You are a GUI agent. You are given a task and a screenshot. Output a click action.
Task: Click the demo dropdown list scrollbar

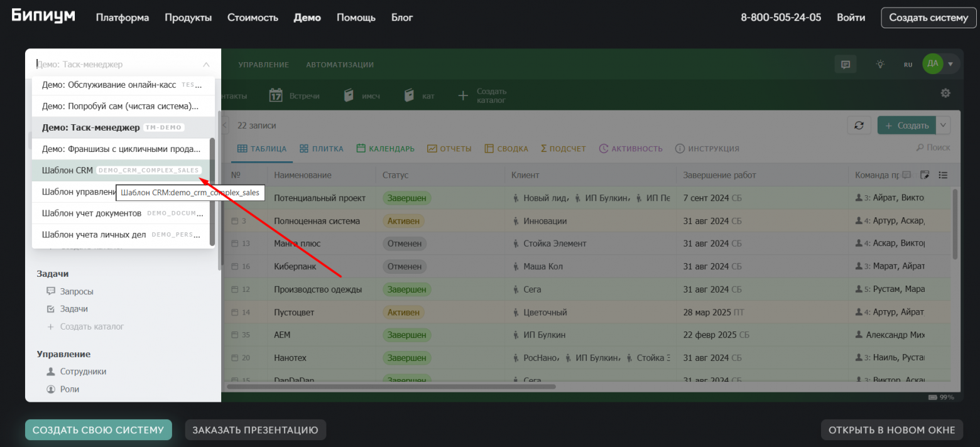point(212,191)
